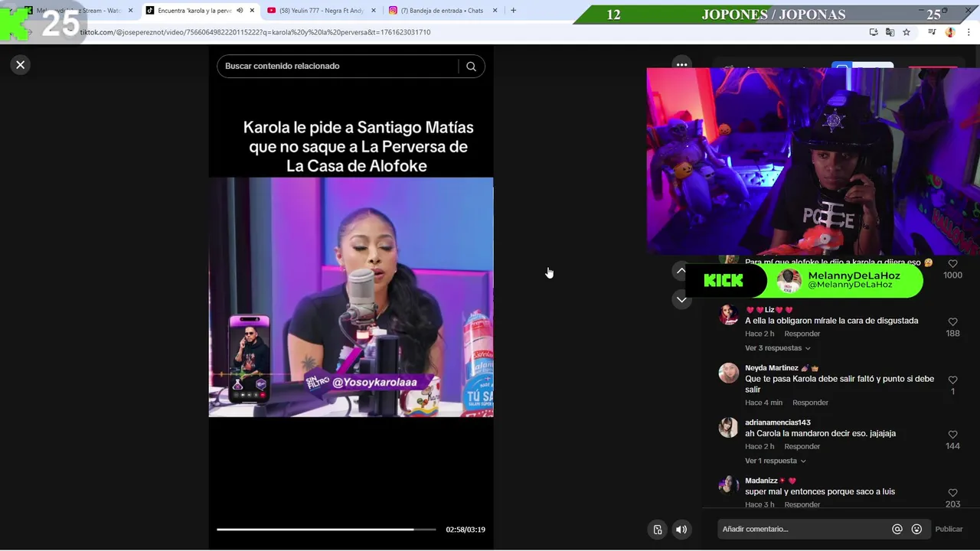Click the browser address bar URL

[255, 32]
